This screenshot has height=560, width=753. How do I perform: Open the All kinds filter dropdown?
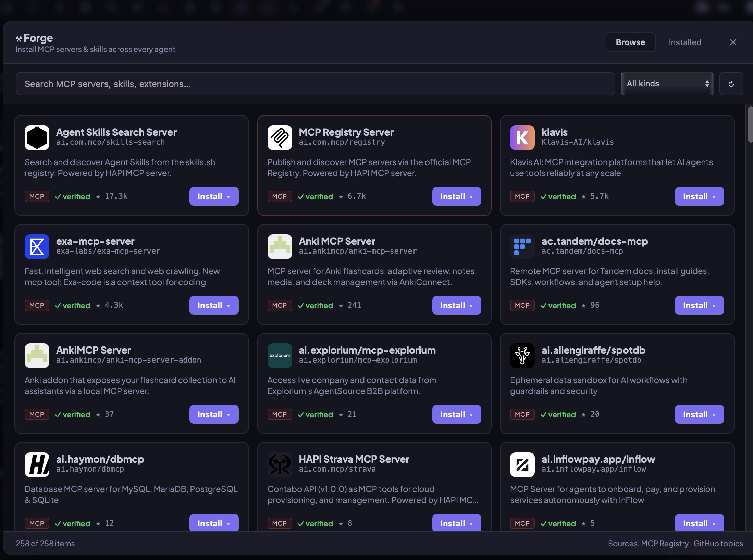pyautogui.click(x=667, y=84)
